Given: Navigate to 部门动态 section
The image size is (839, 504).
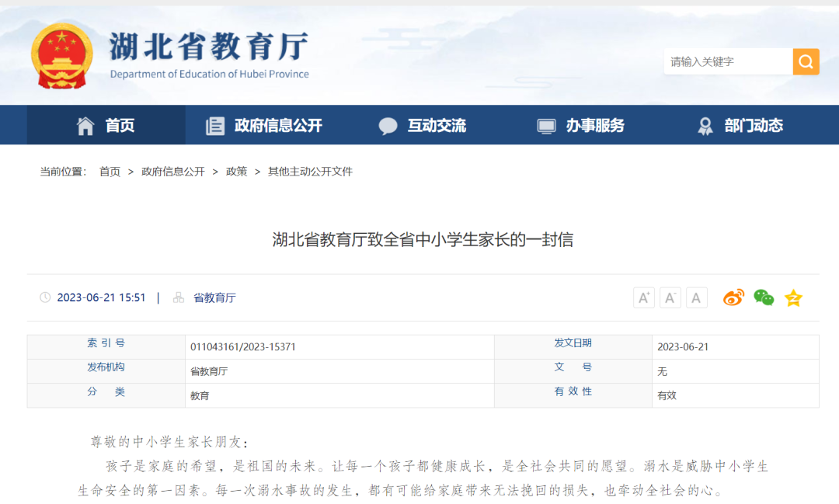Looking at the screenshot, I should [740, 126].
